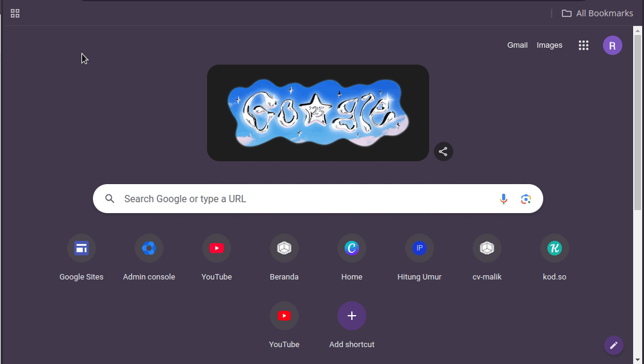Open All Bookmarks
644x364 pixels.
[597, 13]
